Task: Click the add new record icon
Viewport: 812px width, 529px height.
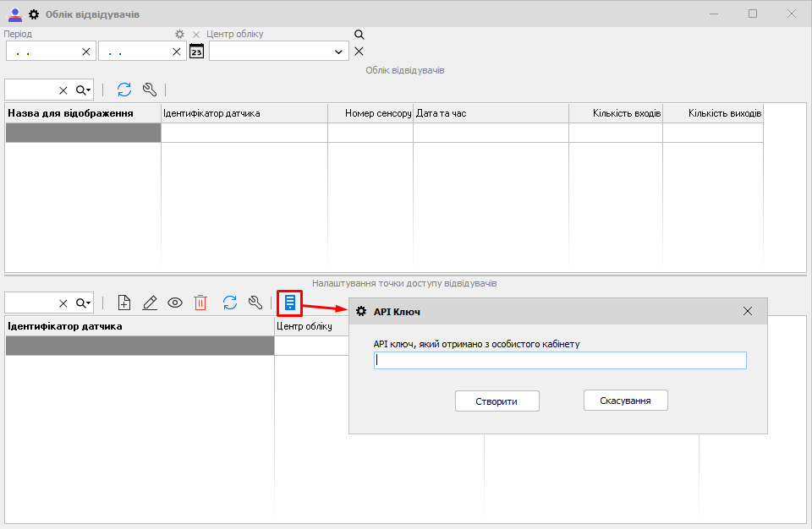Action: pos(124,303)
